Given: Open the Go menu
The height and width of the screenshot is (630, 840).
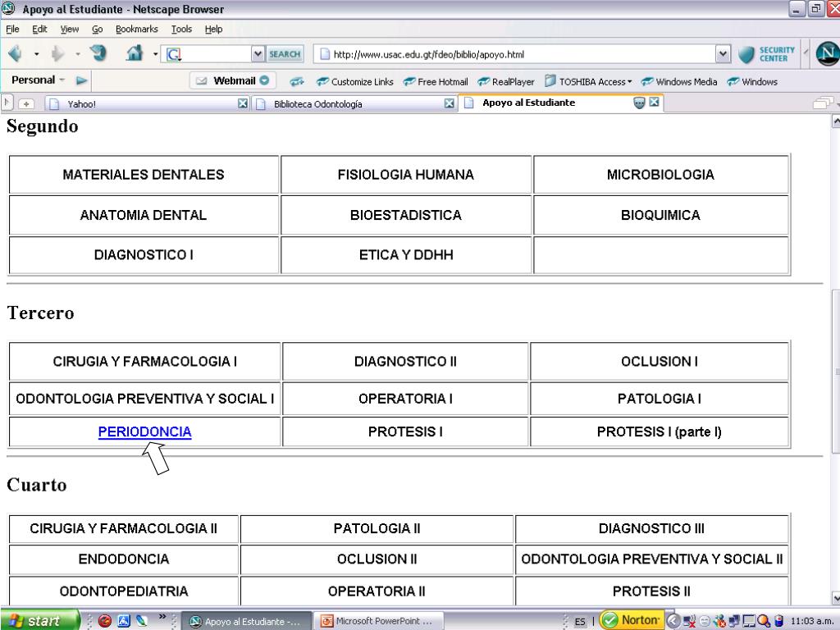Looking at the screenshot, I should tap(97, 29).
